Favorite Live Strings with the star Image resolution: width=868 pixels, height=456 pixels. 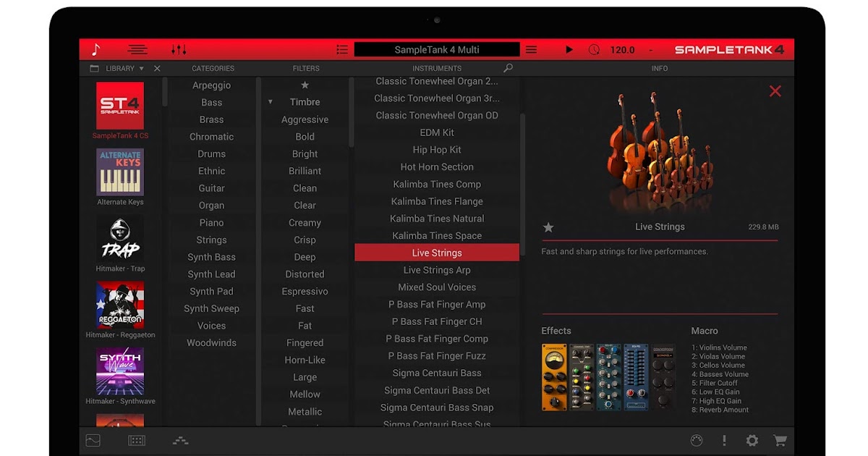click(548, 227)
